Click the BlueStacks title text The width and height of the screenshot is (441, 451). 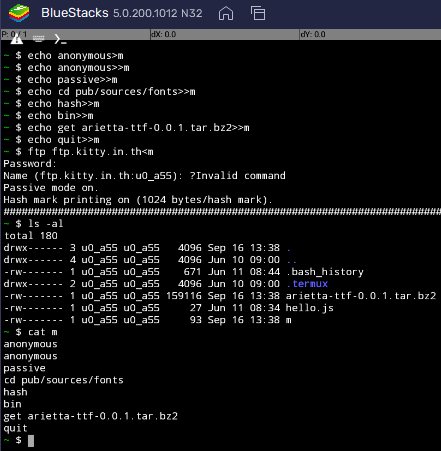tap(75, 13)
